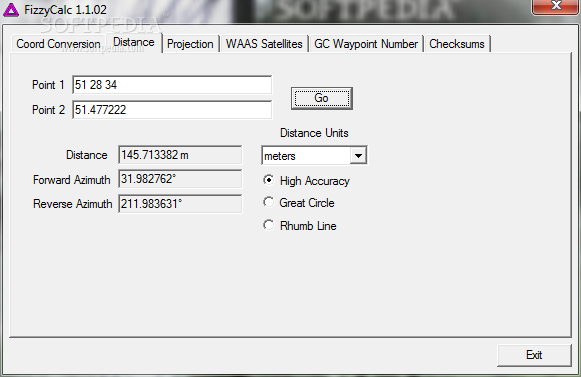Click the FizzyCalc 1.1.02 title text

tap(65, 10)
